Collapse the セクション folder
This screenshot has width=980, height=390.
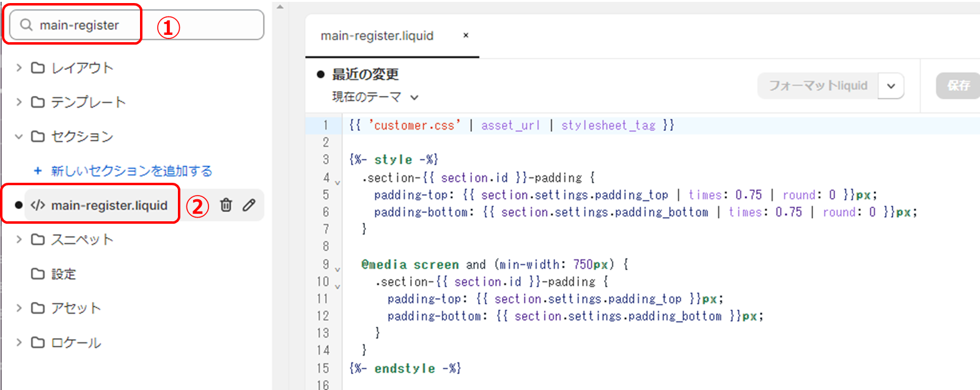(x=18, y=136)
